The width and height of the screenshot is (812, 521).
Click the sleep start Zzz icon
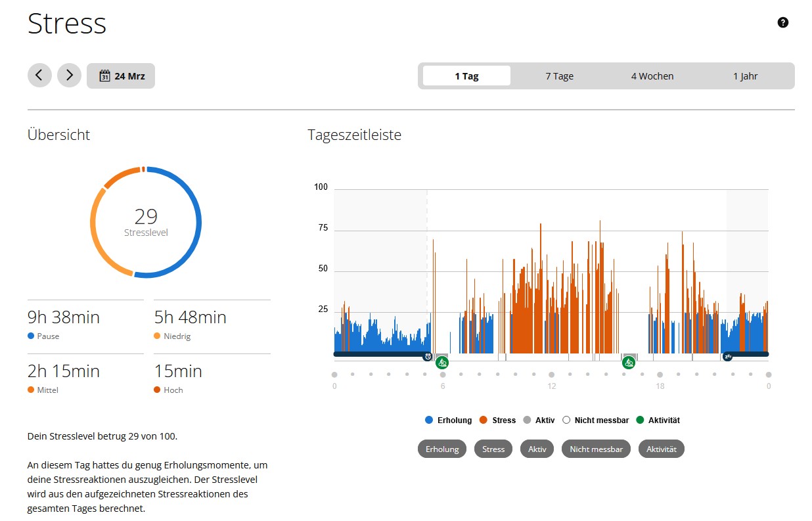click(x=727, y=357)
